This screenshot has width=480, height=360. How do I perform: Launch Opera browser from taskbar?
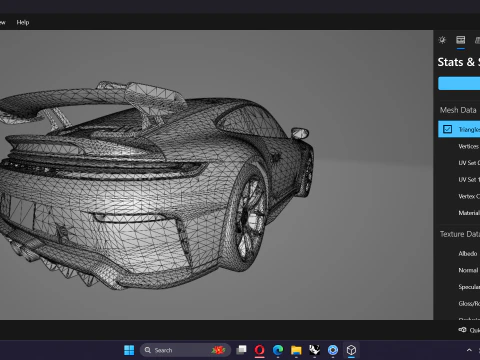tap(260, 350)
